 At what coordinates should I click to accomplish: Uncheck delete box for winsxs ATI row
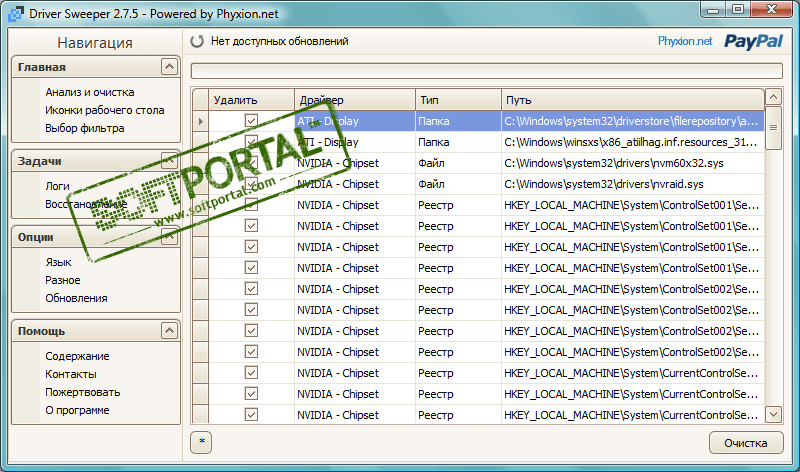click(x=251, y=142)
